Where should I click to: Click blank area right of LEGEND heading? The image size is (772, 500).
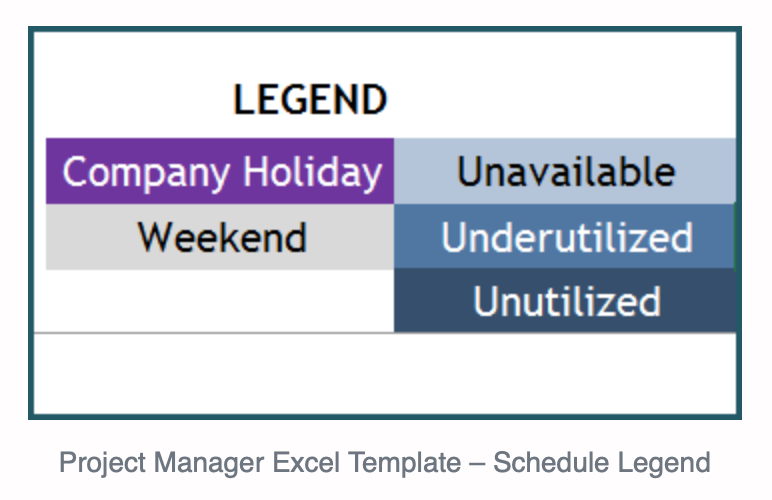[x=561, y=99]
